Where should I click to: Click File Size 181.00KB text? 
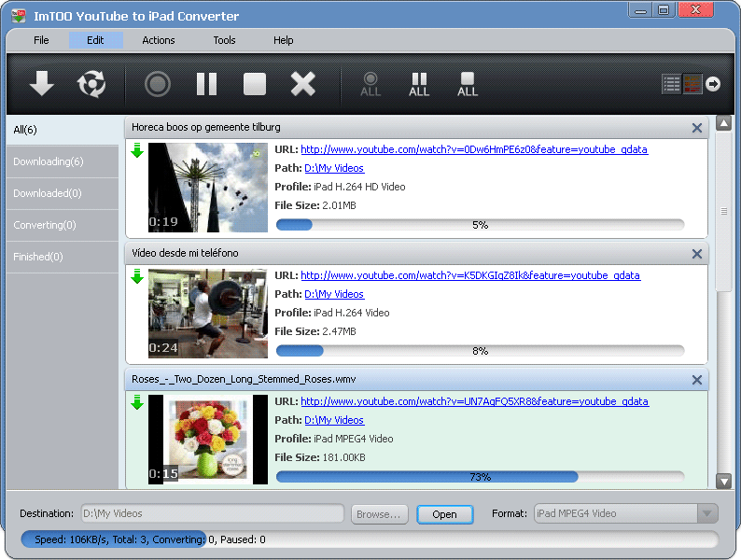click(x=320, y=457)
